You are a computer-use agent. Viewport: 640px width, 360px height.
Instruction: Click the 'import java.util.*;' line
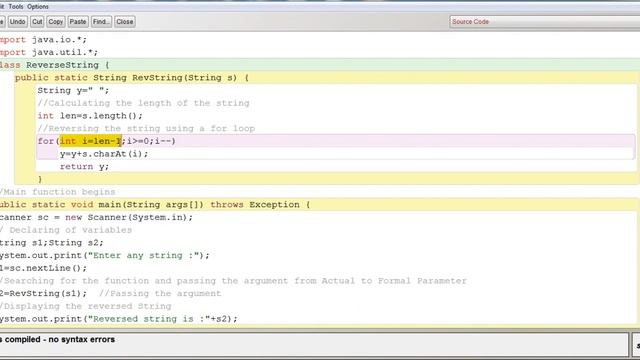(49, 52)
